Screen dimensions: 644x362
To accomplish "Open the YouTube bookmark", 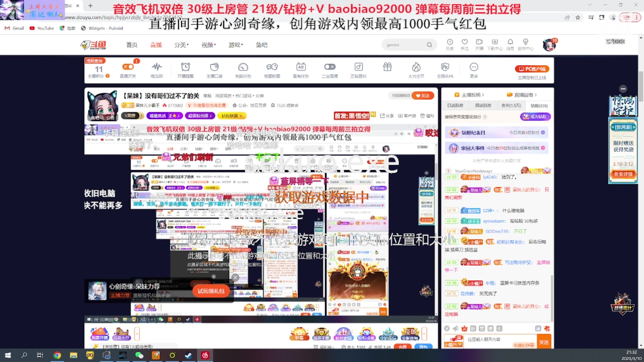I will tap(42, 28).
